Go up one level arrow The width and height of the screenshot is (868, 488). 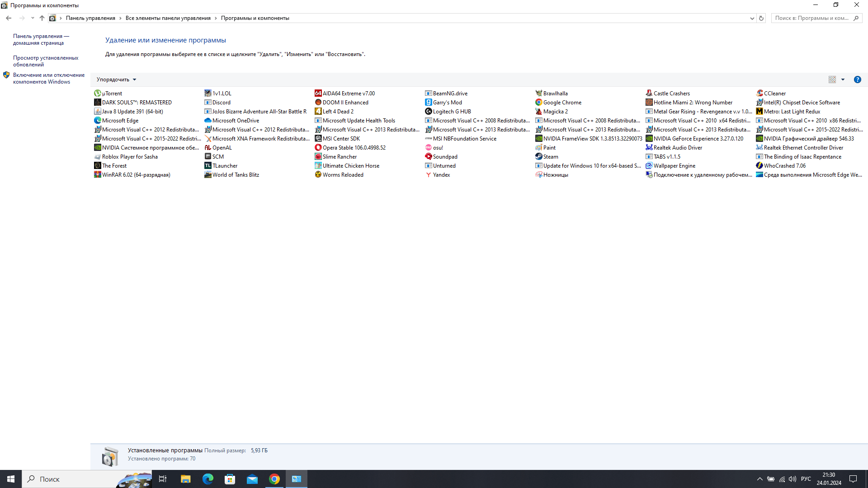pos(42,18)
